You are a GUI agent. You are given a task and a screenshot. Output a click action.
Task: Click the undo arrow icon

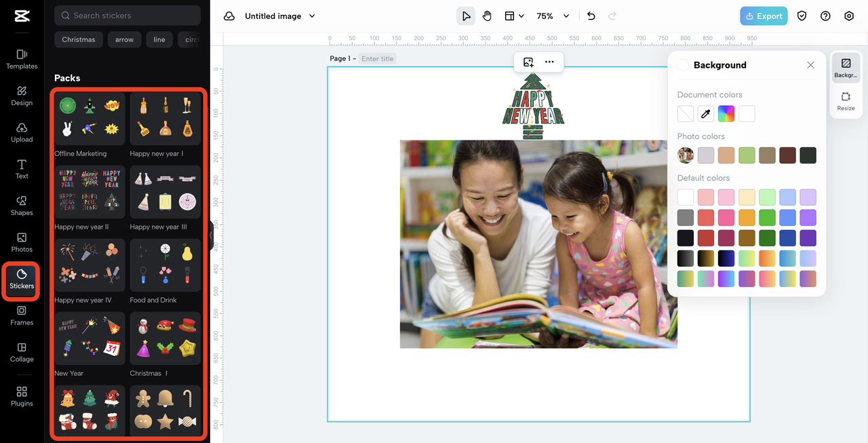(x=591, y=16)
